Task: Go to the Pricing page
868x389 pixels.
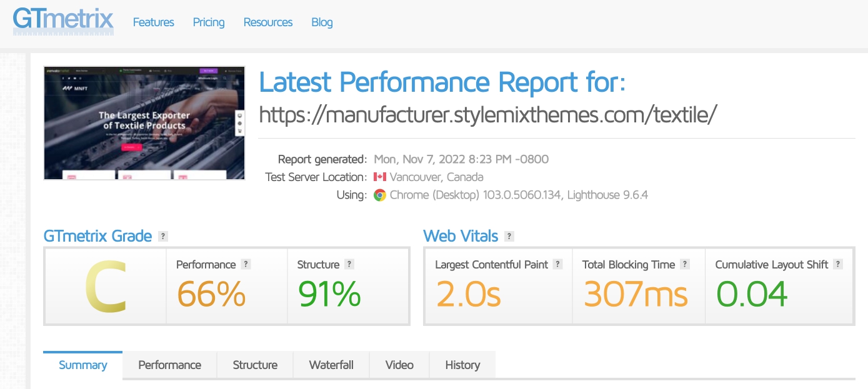Action: pos(209,22)
